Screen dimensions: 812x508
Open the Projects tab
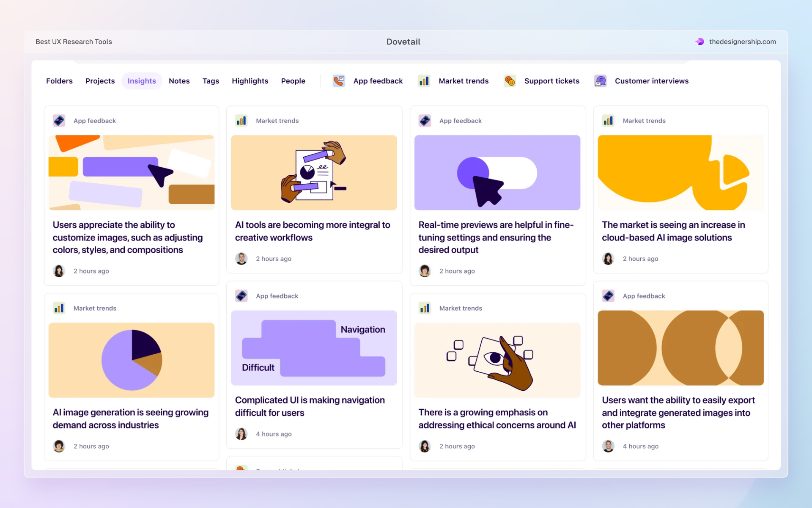coord(100,81)
